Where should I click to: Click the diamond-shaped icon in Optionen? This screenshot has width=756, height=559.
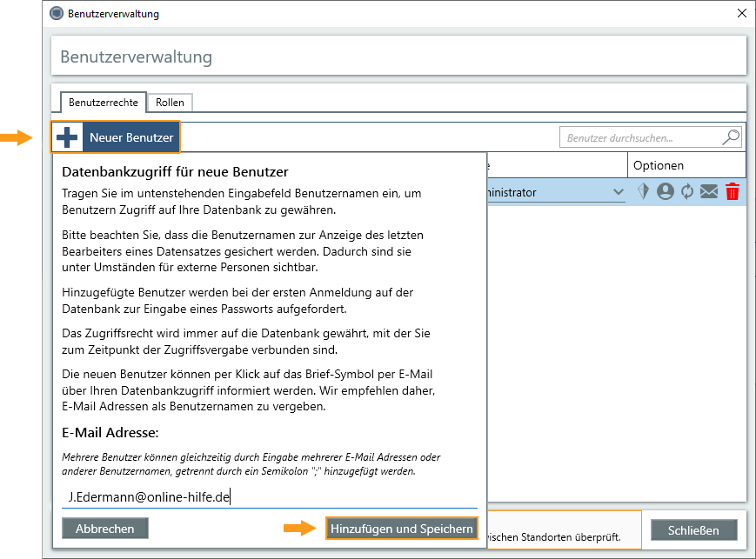644,192
